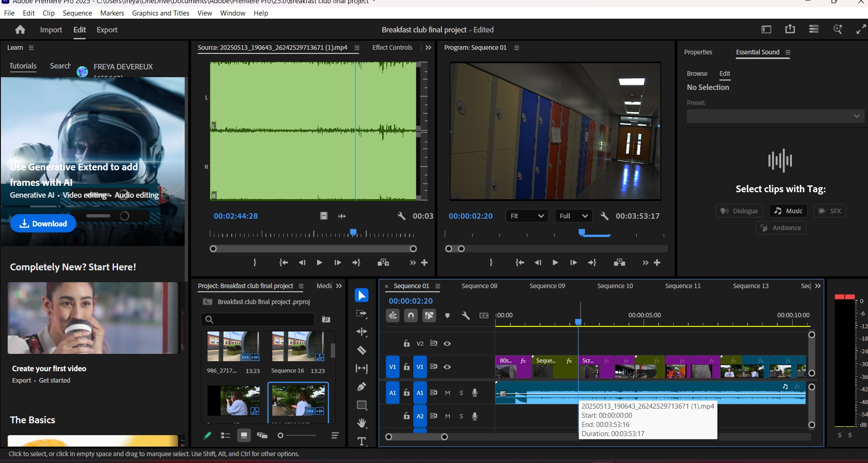868x463 pixels.
Task: Toggle captions track button in timeline
Action: click(484, 316)
